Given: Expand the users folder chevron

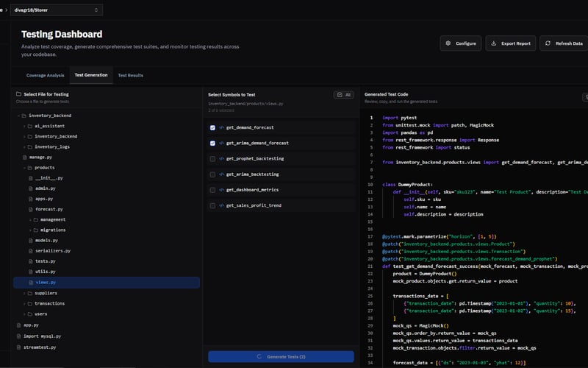Looking at the screenshot, I should (x=24, y=314).
